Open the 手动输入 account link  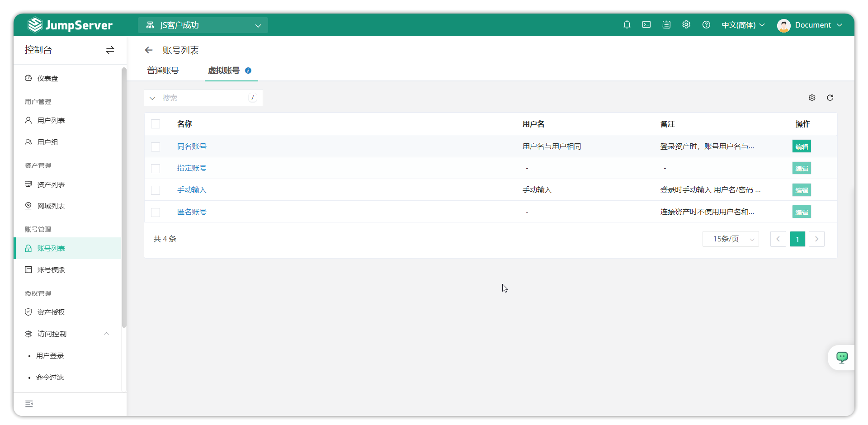click(x=192, y=190)
